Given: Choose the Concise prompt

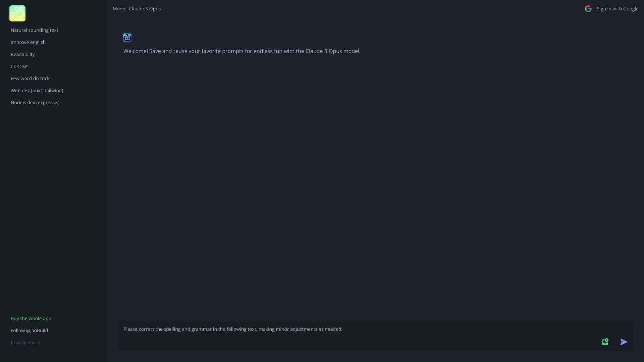Looking at the screenshot, I should (19, 66).
